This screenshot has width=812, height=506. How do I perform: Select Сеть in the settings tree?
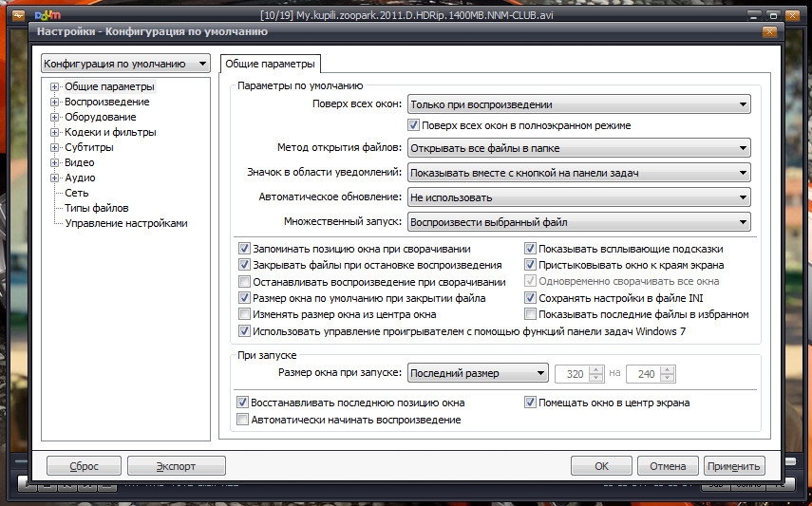point(77,193)
